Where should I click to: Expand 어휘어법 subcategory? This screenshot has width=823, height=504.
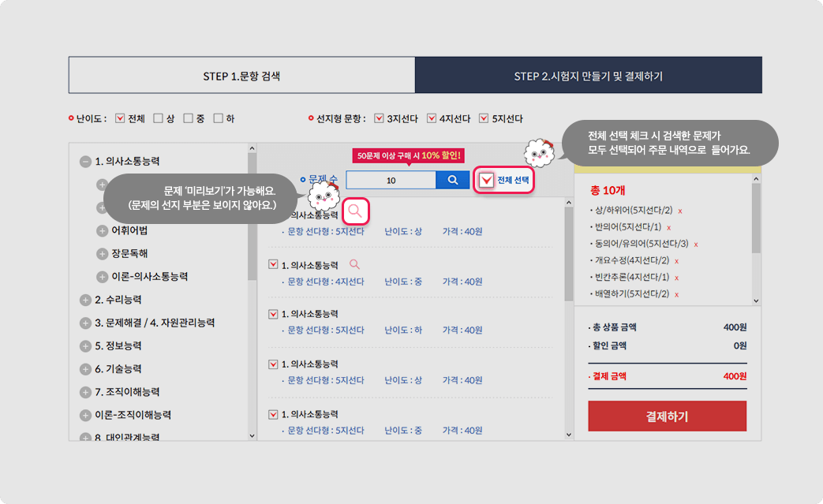103,231
